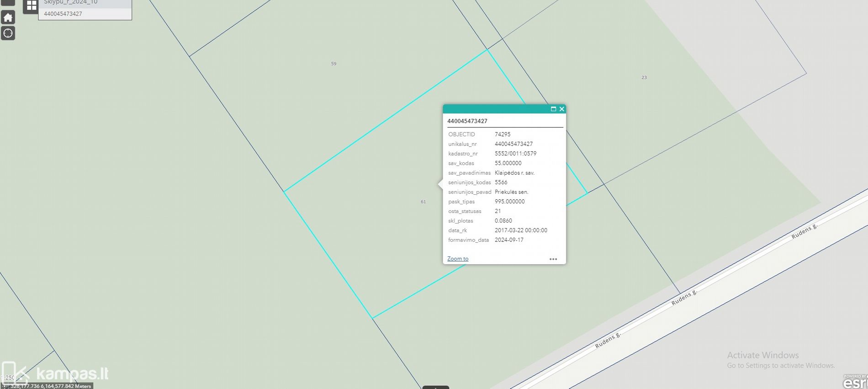
Task: Select the Sklypu_r_2024_10 search source header
Action: coord(71,2)
